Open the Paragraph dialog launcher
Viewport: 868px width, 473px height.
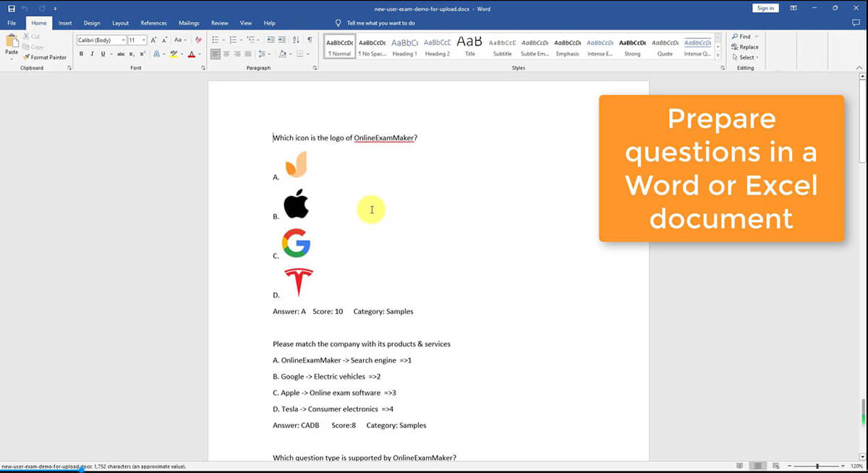[315, 68]
